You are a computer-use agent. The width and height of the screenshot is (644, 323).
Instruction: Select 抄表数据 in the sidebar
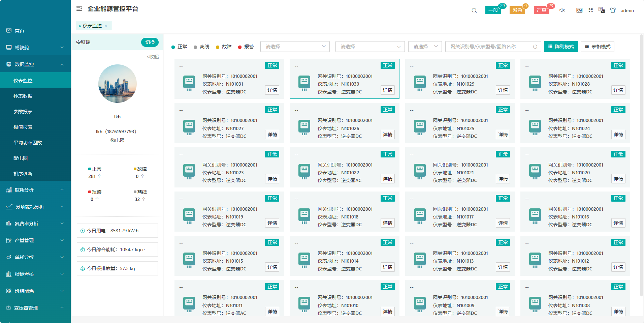(x=23, y=96)
